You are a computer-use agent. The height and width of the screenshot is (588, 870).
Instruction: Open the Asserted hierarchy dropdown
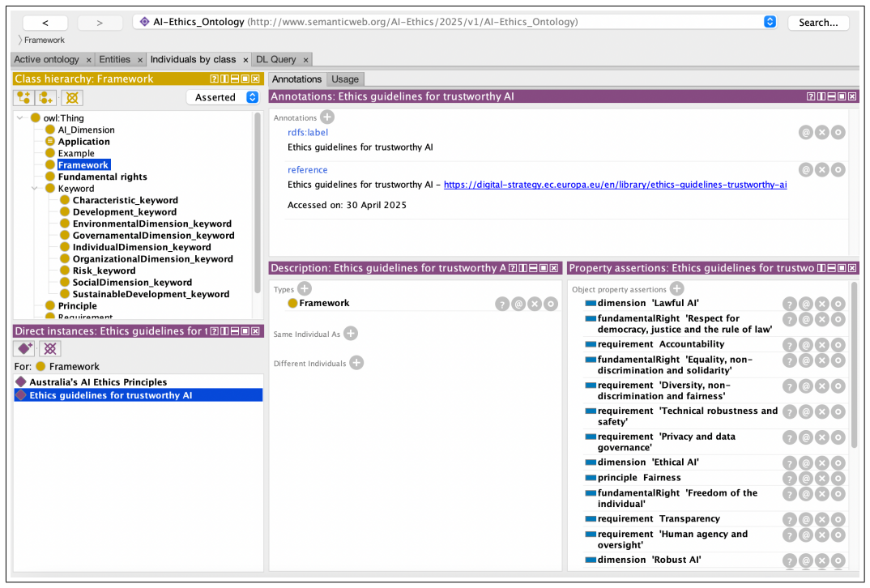point(223,97)
